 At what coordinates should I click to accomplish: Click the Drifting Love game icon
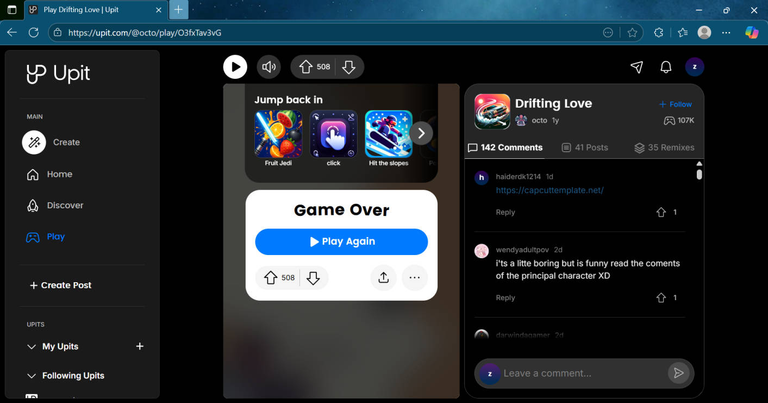pos(492,112)
